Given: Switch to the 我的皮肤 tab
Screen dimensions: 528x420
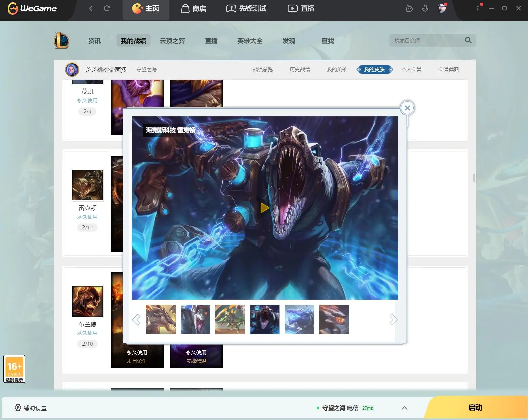Looking at the screenshot, I should click(375, 70).
